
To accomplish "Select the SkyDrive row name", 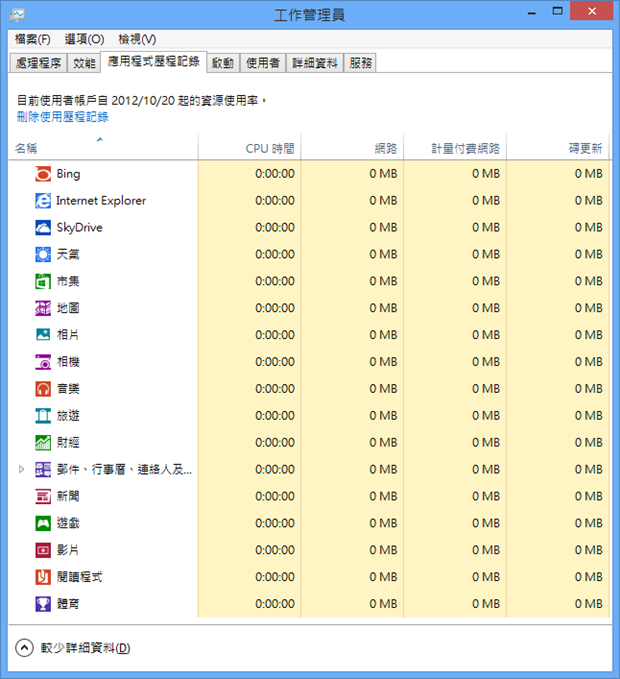I will 79,228.
